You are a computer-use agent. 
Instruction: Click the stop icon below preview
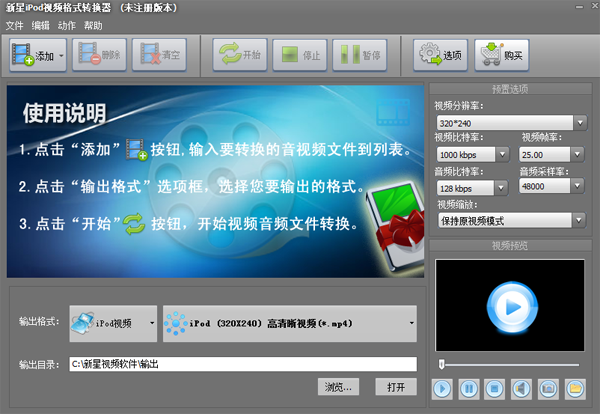494,389
